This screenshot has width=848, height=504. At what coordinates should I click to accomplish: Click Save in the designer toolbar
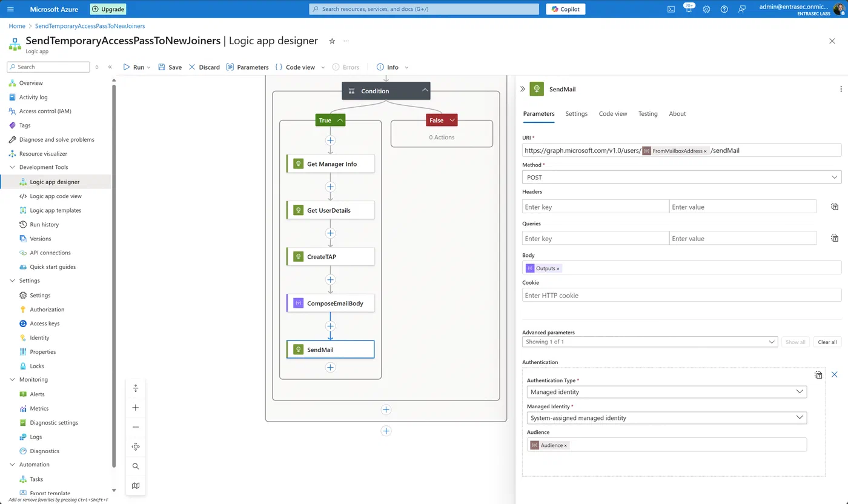[170, 67]
